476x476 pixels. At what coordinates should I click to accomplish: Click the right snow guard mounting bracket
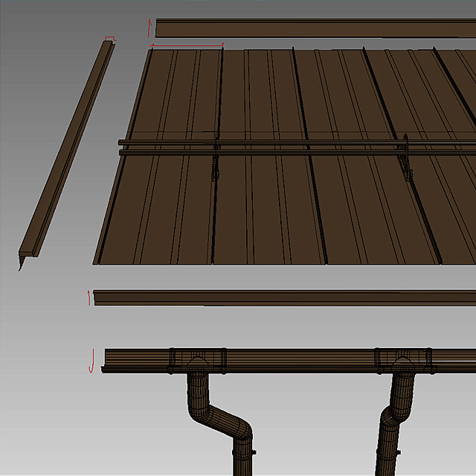408,160
